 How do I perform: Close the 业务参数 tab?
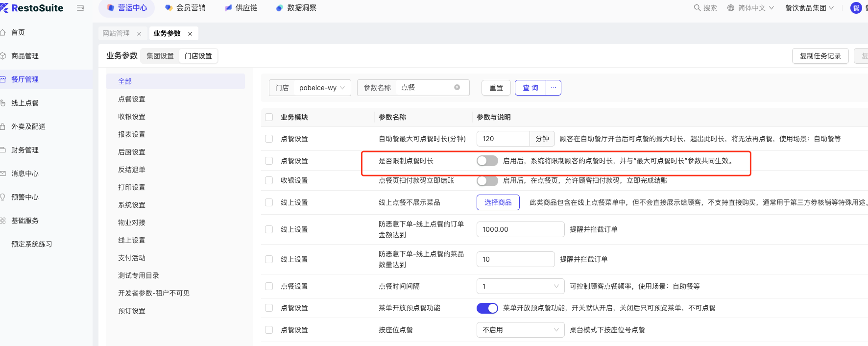click(x=190, y=34)
